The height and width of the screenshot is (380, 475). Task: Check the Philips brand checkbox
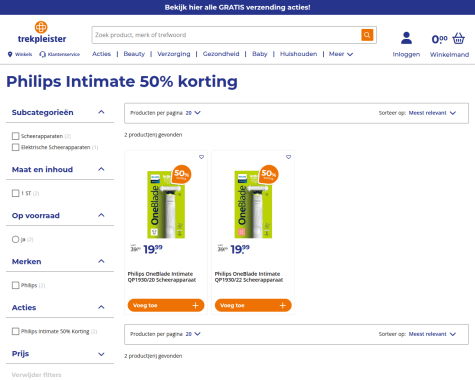pyautogui.click(x=15, y=285)
